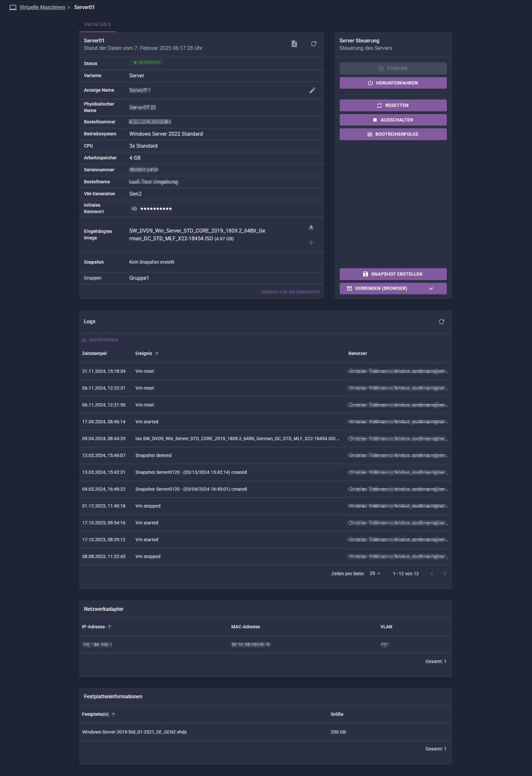Go to next page of logs
This screenshot has width=532, height=776.
pos(445,573)
